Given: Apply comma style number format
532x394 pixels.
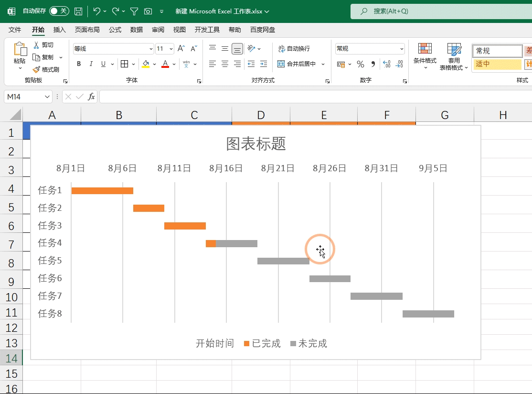Looking at the screenshot, I should [373, 64].
